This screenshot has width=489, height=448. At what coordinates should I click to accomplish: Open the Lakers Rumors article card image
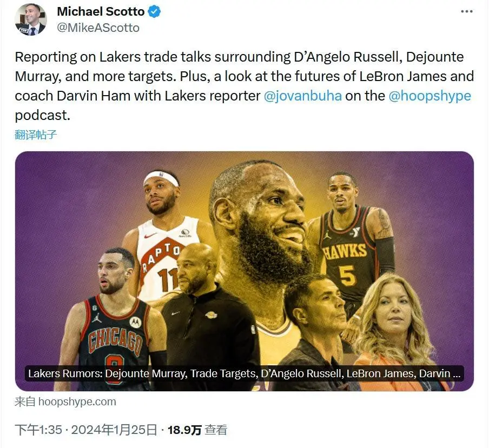[244, 271]
